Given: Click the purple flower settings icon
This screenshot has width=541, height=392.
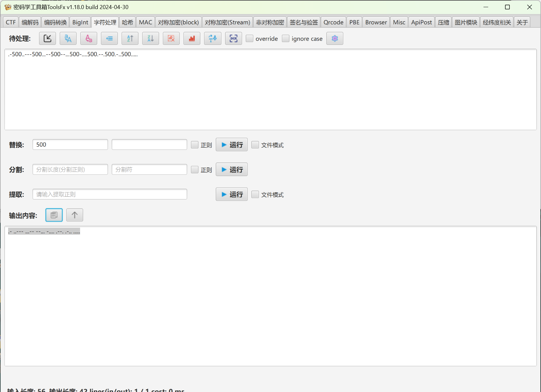Looking at the screenshot, I should 335,38.
